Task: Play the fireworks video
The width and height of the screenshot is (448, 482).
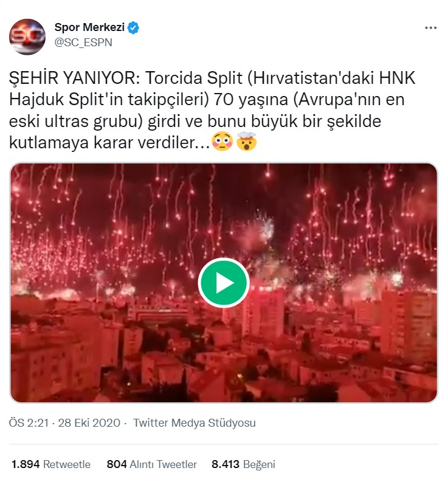Action: [224, 283]
